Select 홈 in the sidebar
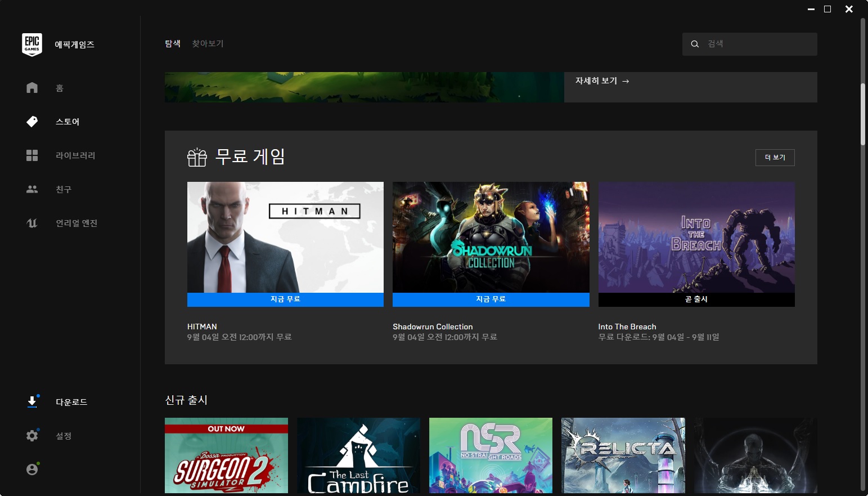Screen dimensions: 868x496 (x=60, y=88)
